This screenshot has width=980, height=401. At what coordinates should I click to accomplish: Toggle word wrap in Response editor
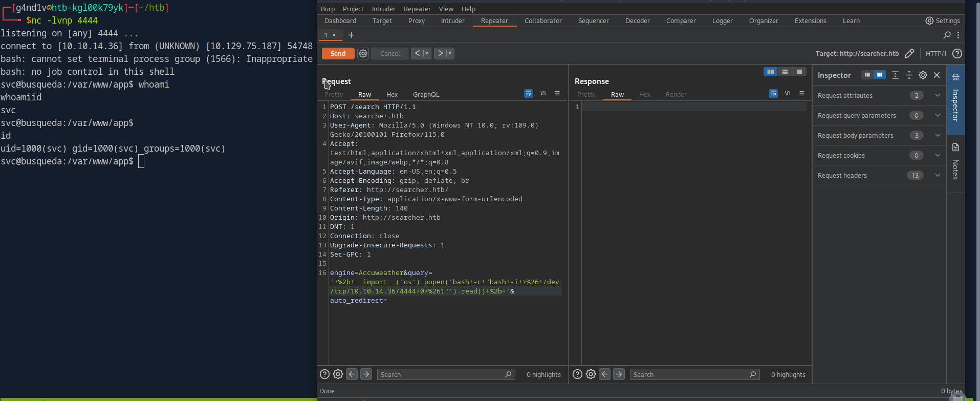point(773,93)
